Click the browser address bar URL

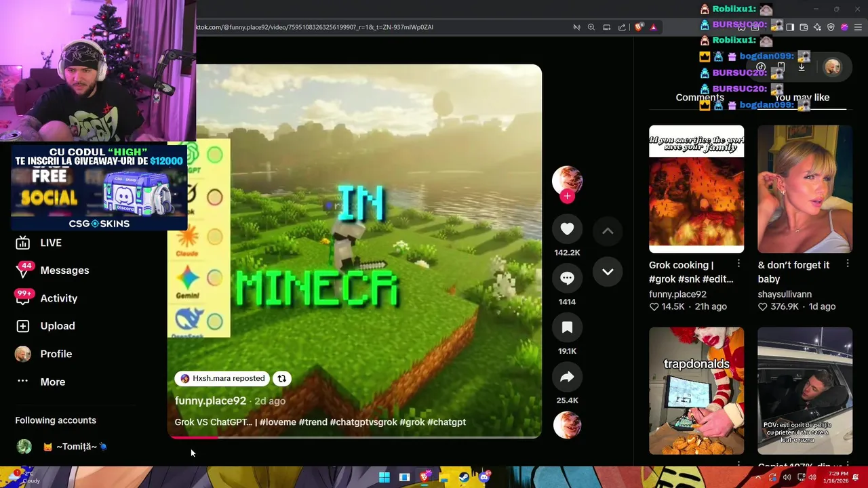[314, 27]
